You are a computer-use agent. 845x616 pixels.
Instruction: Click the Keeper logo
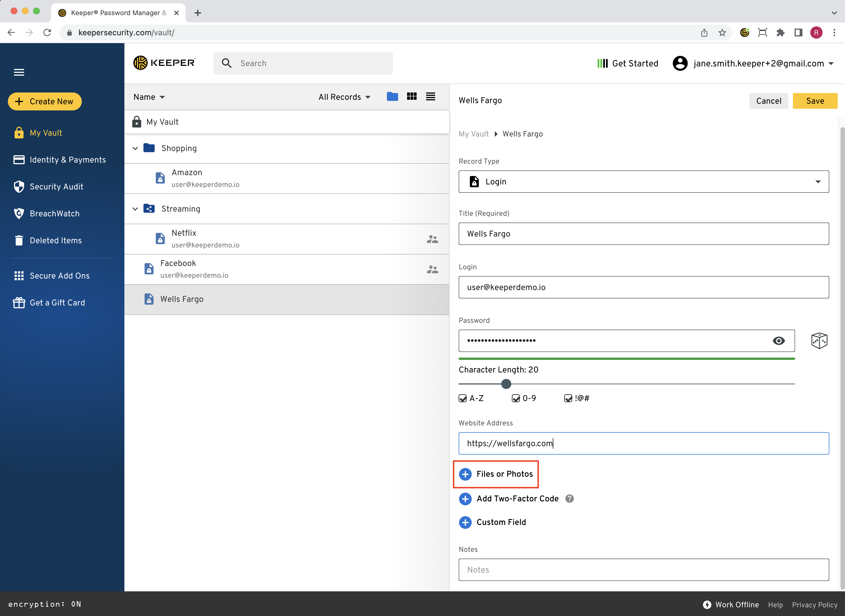pos(164,63)
